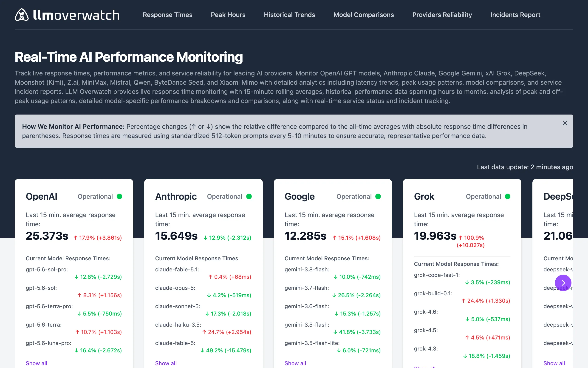Viewport: 588px width, 368px height.
Task: Click Google card Current Model Response Times label
Action: point(327,258)
